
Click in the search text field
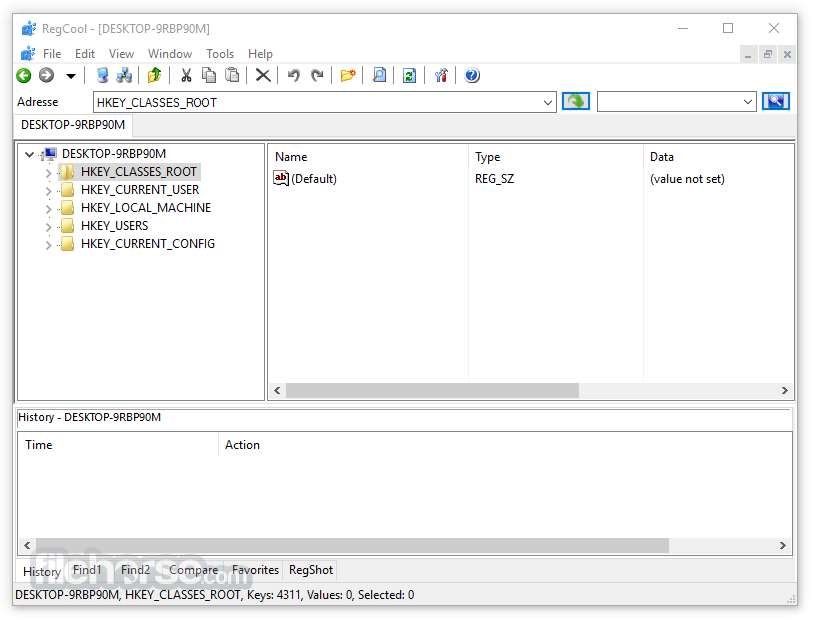[669, 102]
